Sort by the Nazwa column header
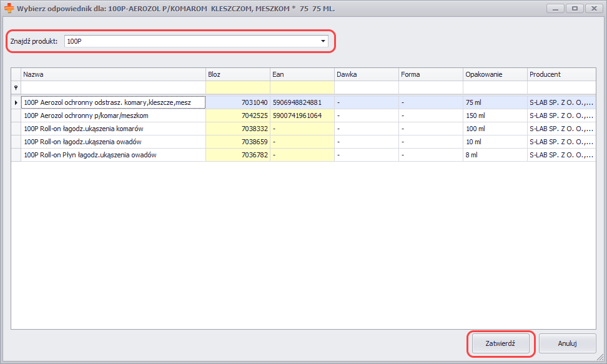Image resolution: width=607 pixels, height=364 pixels. pyautogui.click(x=113, y=74)
